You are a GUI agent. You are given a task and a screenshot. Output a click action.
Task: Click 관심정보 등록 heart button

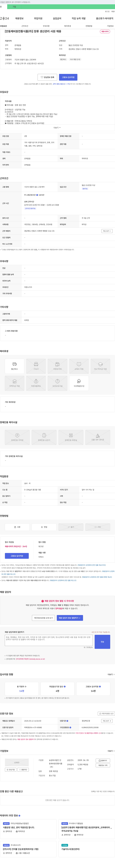click(x=47, y=77)
